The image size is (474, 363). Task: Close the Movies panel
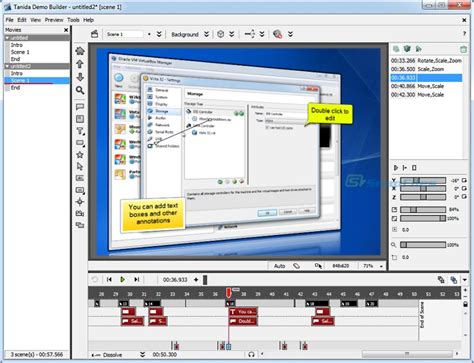(x=66, y=30)
